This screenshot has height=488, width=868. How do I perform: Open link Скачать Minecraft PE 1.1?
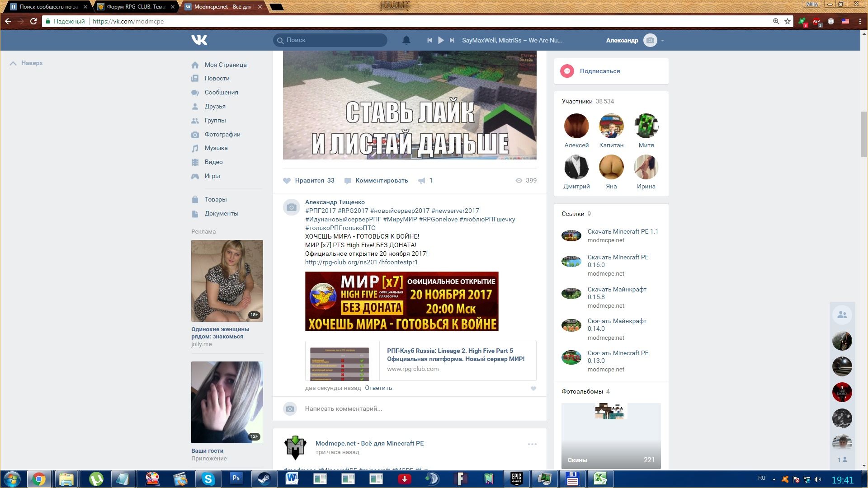pyautogui.click(x=623, y=231)
